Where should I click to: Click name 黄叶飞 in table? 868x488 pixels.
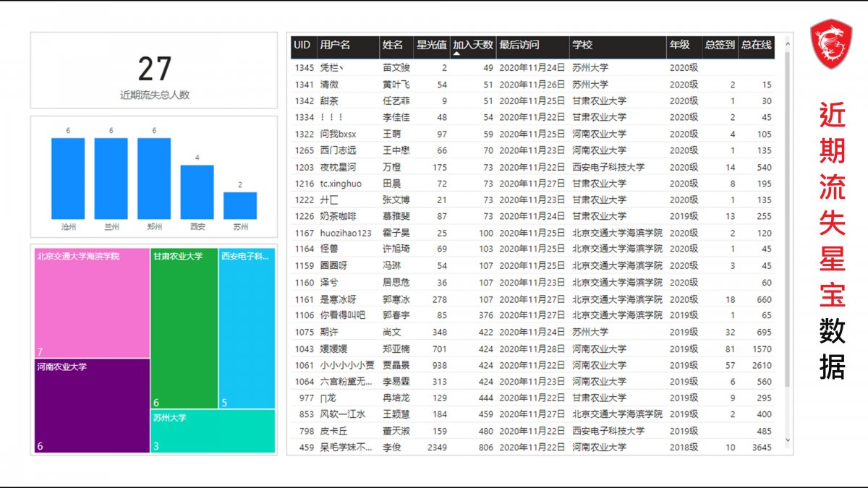[x=396, y=85]
